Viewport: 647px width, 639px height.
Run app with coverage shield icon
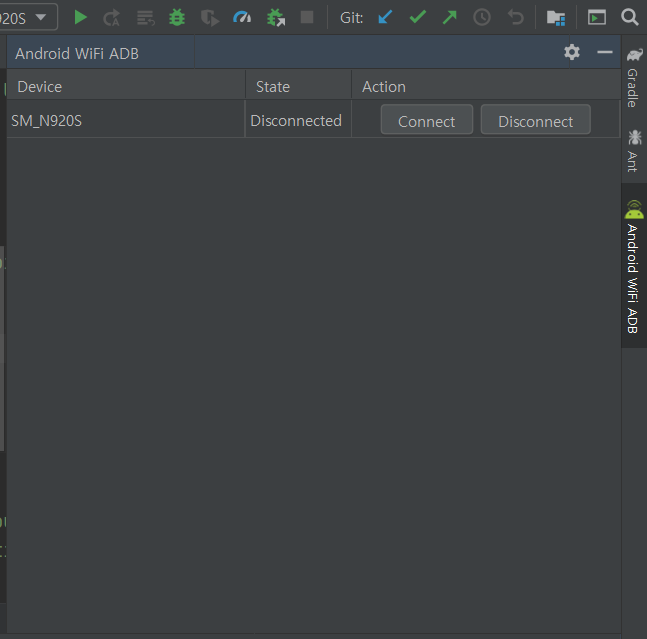(x=210, y=18)
